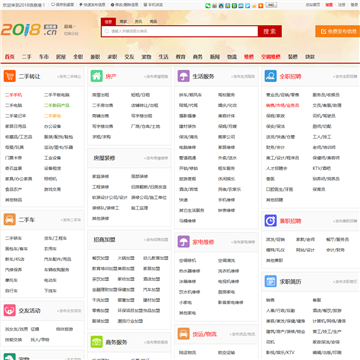Open 全职 in the navigation bar
This screenshot has height=360, width=360.
(x=78, y=57)
